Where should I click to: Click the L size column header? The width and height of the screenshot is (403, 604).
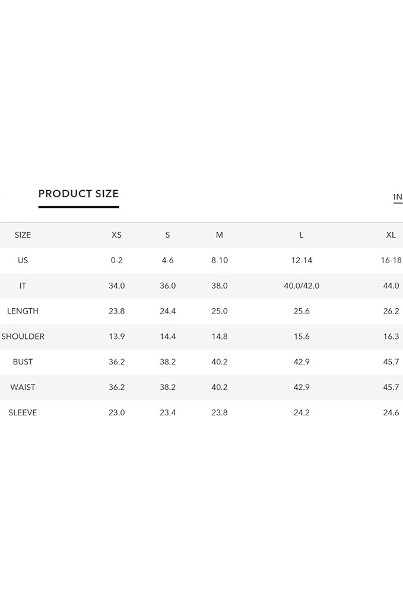301,235
